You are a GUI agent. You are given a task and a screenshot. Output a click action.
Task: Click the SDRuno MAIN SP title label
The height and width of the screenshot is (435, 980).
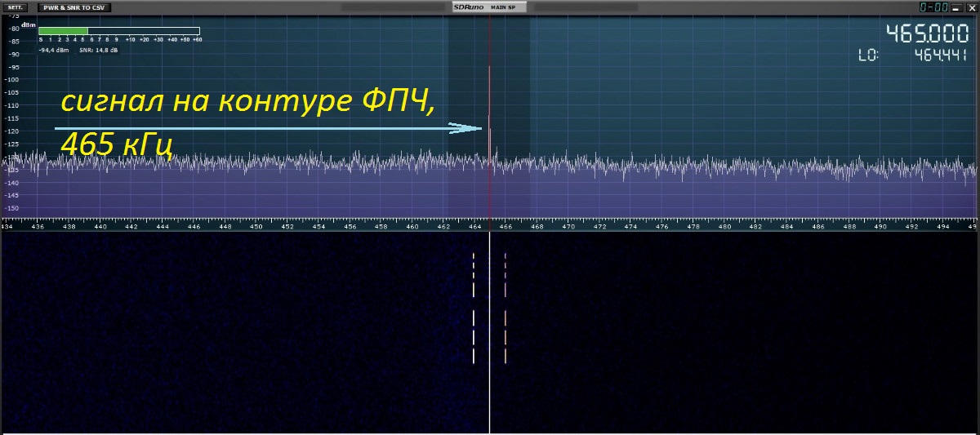point(489,7)
